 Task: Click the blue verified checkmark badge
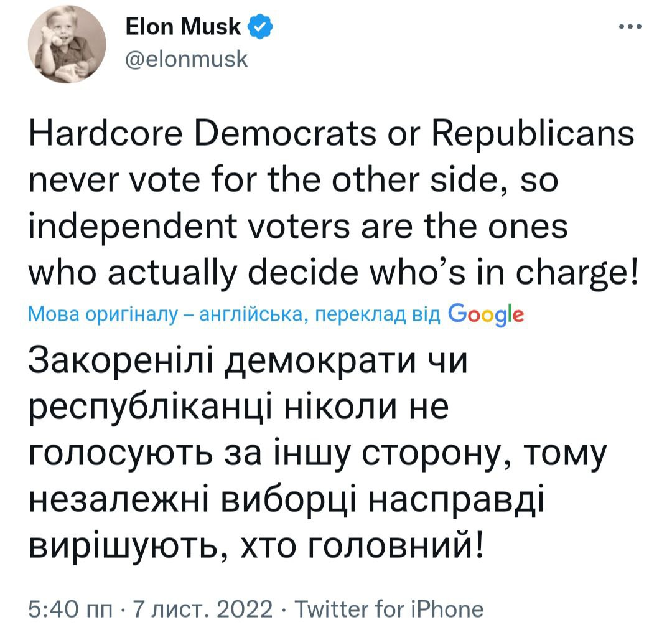point(258,27)
